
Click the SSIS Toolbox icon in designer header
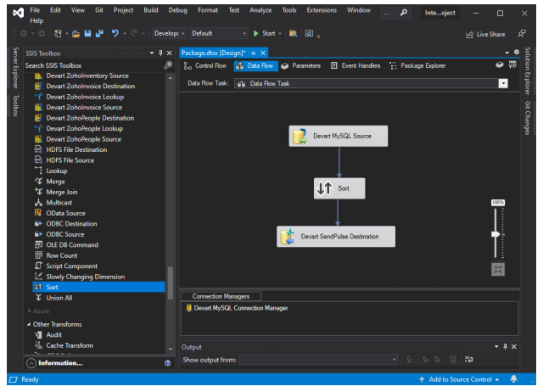point(499,64)
